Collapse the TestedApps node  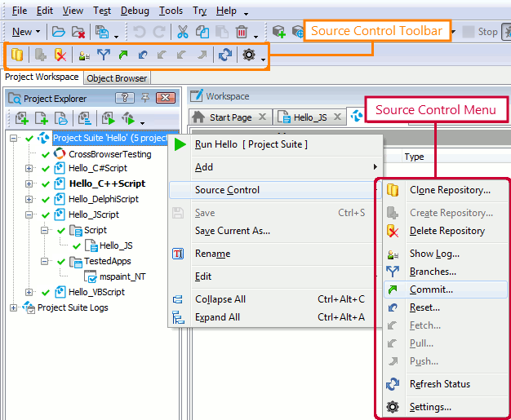pos(44,261)
